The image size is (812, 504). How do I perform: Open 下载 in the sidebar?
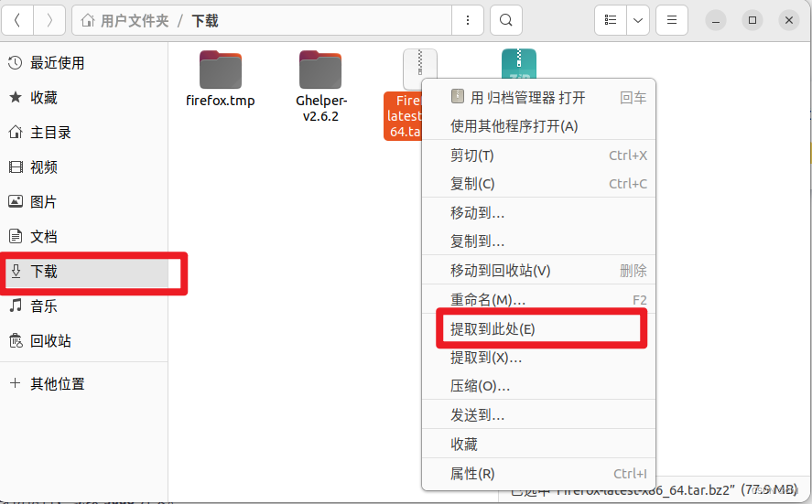pyautogui.click(x=44, y=272)
